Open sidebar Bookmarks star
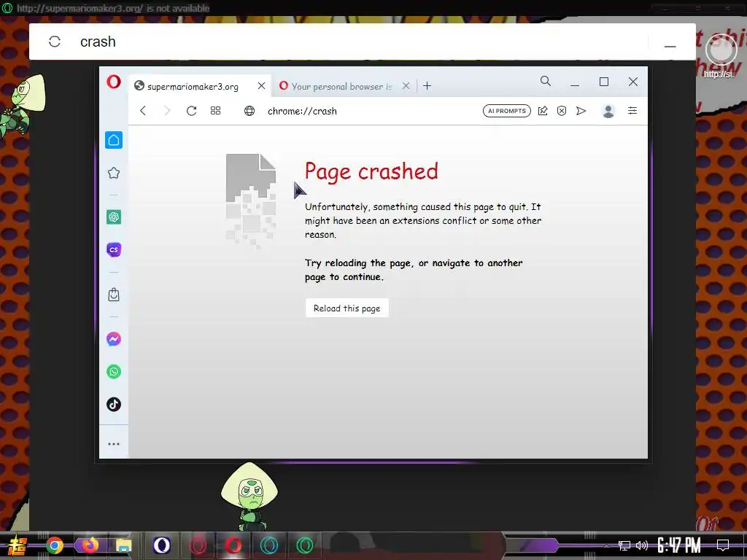The height and width of the screenshot is (560, 747). click(113, 173)
